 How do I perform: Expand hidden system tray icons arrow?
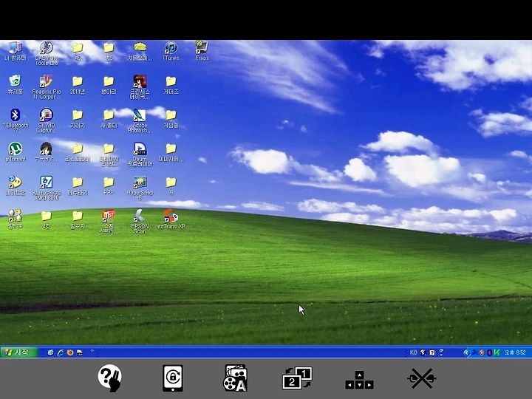click(466, 353)
